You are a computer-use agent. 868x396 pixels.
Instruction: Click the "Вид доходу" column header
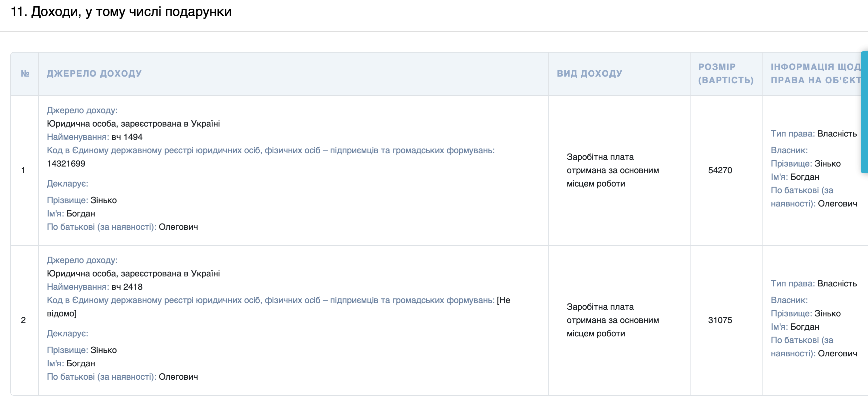click(589, 74)
